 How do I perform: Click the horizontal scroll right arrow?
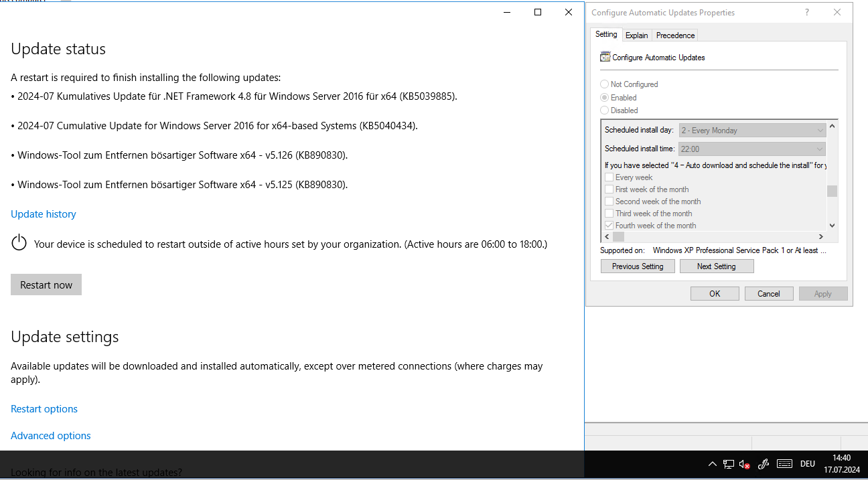(821, 237)
